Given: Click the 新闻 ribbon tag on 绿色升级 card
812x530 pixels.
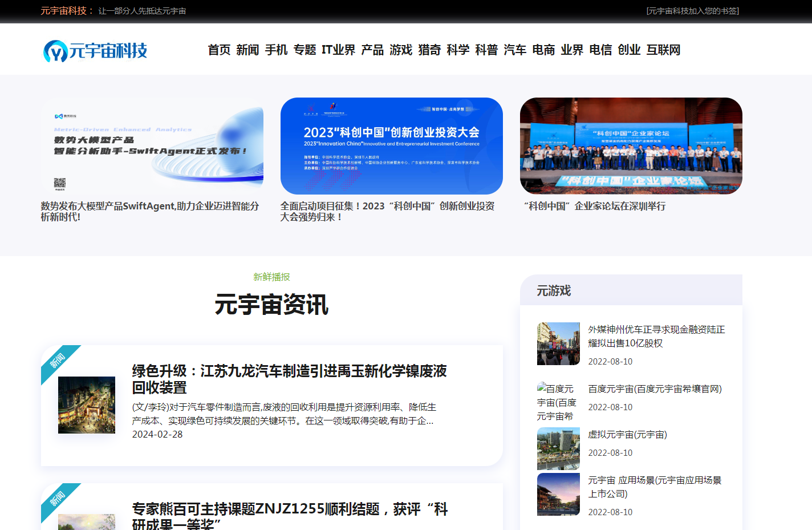Looking at the screenshot, I should click(x=58, y=361).
